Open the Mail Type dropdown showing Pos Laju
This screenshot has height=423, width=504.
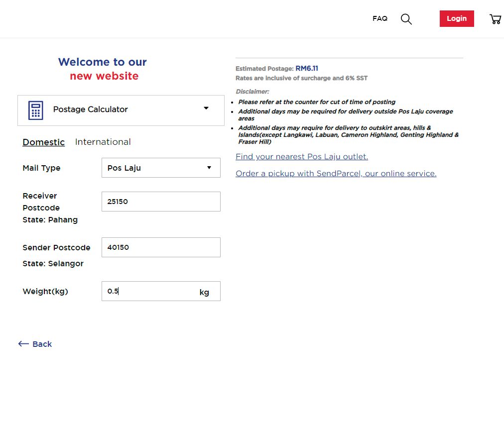pos(161,168)
